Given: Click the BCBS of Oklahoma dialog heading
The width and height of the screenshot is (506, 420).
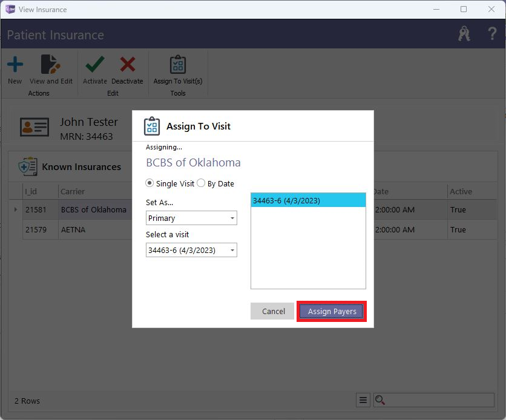Looking at the screenshot, I should 193,162.
